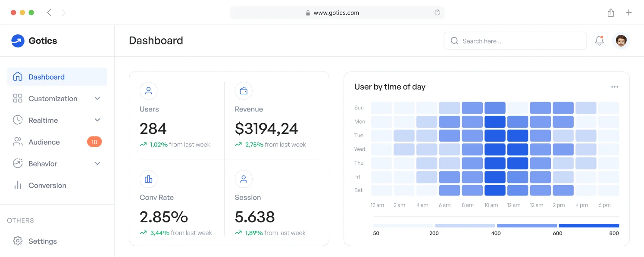This screenshot has height=257, width=644.
Task: Expand the Behavior menu chevron
Action: click(97, 164)
